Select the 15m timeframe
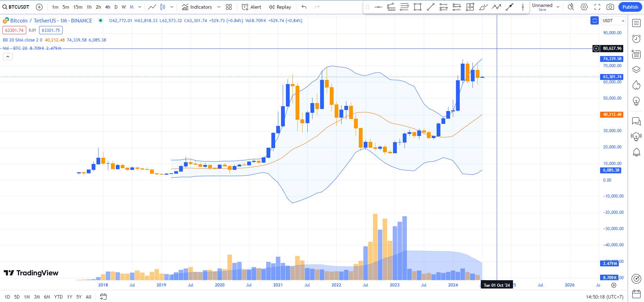Image resolution: width=644 pixels, height=302 pixels. [78, 7]
